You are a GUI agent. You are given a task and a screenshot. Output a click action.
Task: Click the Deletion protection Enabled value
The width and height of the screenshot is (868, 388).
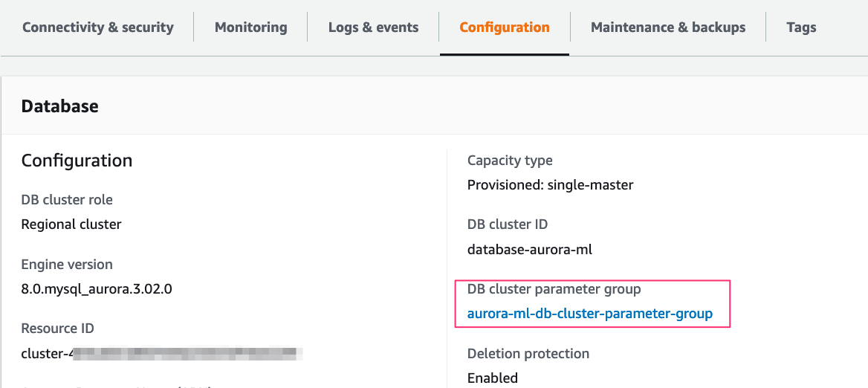492,378
